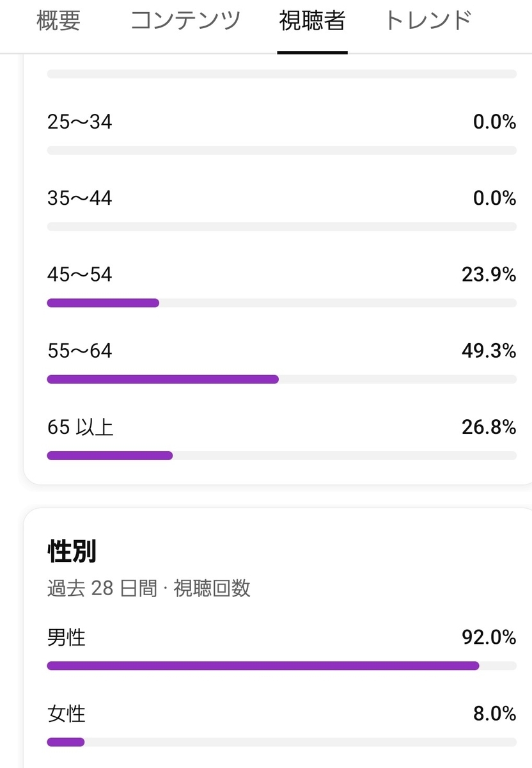The image size is (532, 768).
Task: Click the purple bar for 55〜64
Action: (x=162, y=380)
